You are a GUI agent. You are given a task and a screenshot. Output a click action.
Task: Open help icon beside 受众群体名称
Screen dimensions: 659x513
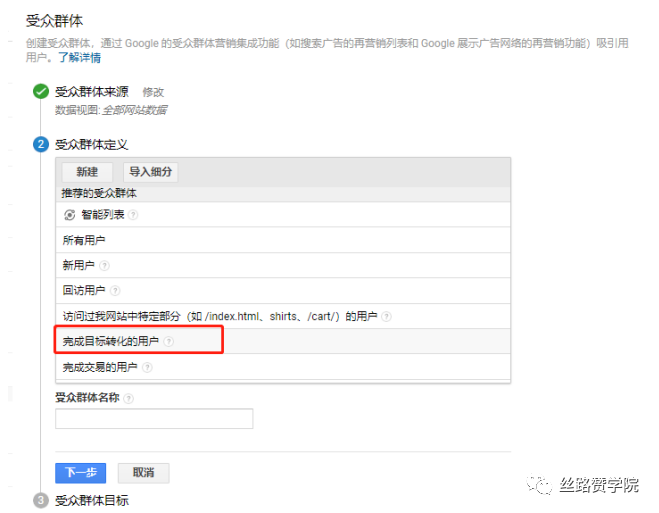click(x=129, y=398)
